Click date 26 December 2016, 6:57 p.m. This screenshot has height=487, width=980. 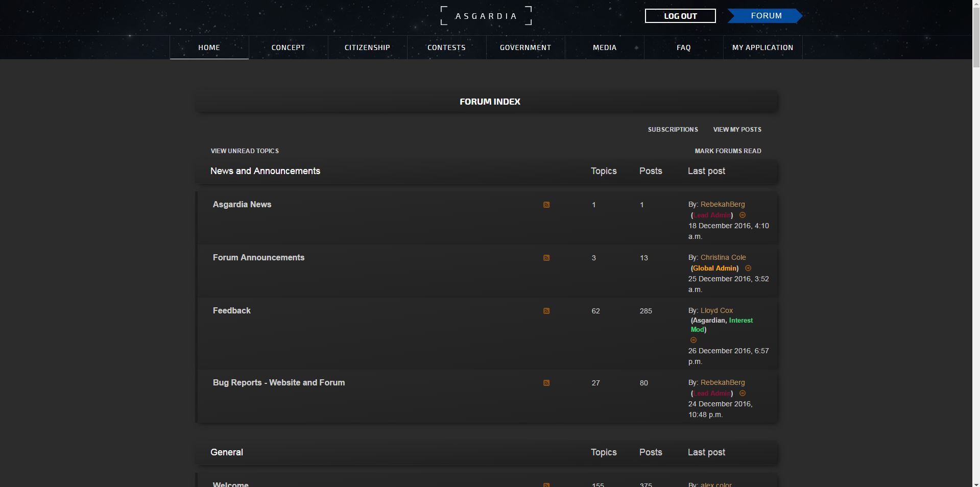728,356
